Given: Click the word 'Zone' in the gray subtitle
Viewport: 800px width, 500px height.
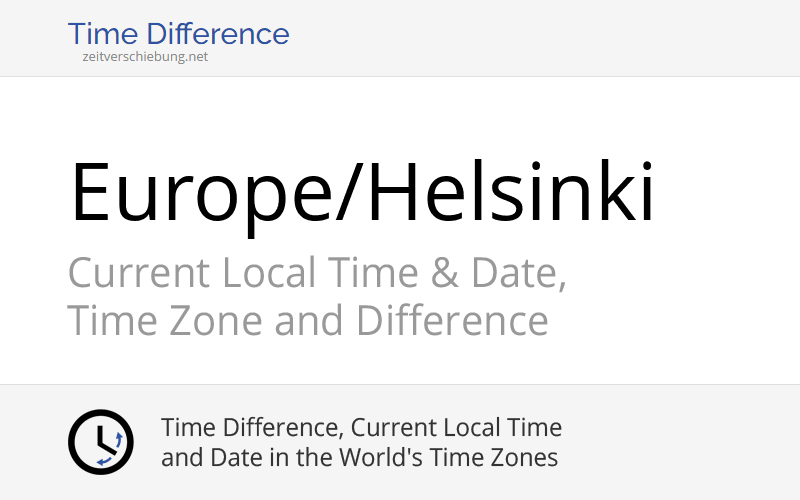Looking at the screenshot, I should (215, 321).
